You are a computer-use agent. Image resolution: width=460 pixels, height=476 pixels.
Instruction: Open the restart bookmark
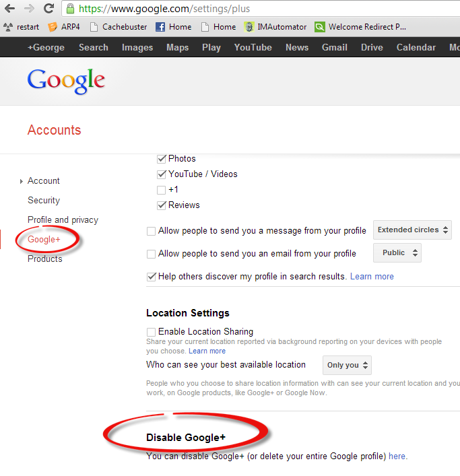(22, 27)
